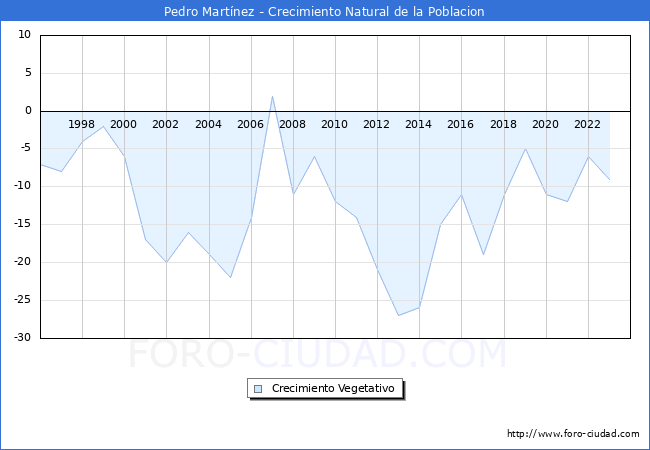Click the 2005 trough data point near -22
The height and width of the screenshot is (450, 650).
tap(230, 278)
